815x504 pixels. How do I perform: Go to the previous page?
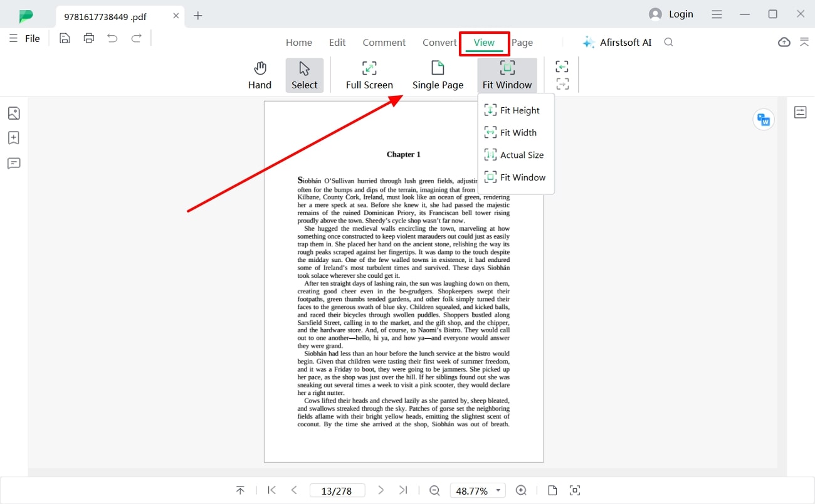294,490
